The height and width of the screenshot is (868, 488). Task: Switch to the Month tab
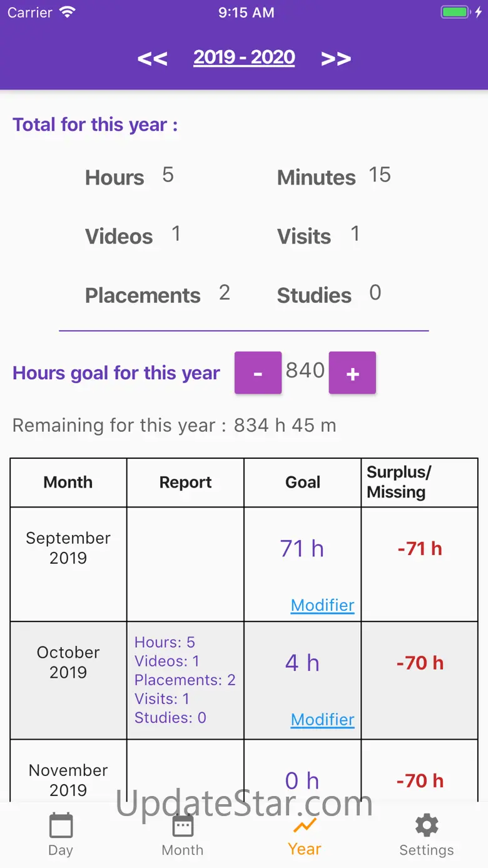[x=183, y=834]
